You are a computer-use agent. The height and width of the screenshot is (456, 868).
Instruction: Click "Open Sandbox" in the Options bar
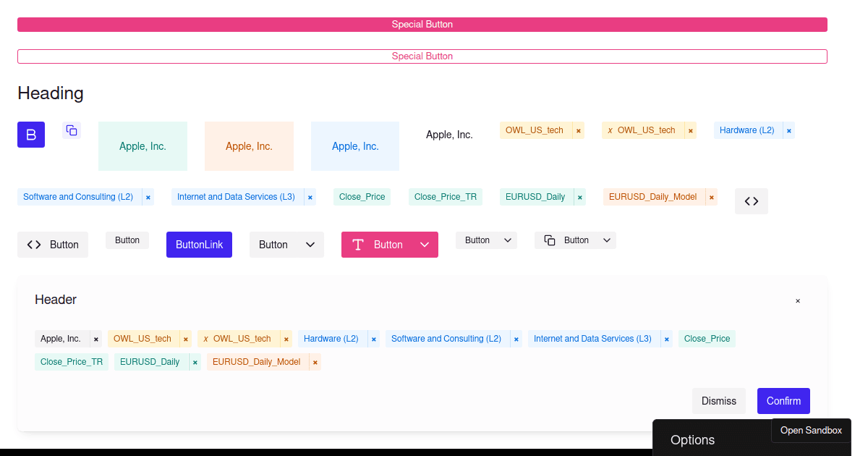pyautogui.click(x=811, y=430)
